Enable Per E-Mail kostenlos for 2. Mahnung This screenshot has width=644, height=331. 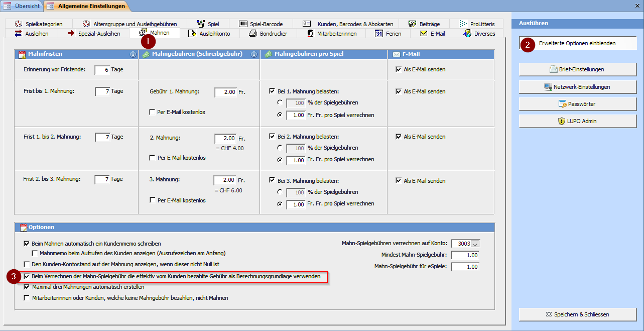(x=152, y=158)
